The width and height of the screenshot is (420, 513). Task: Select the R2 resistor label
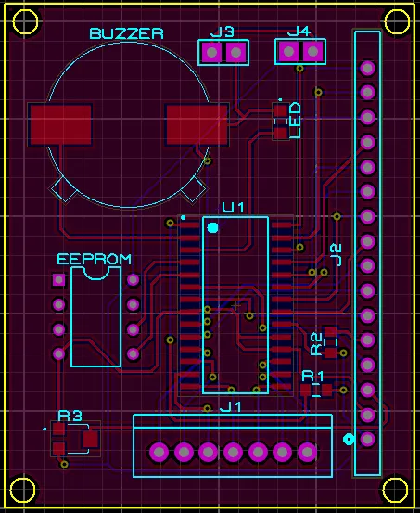(317, 343)
